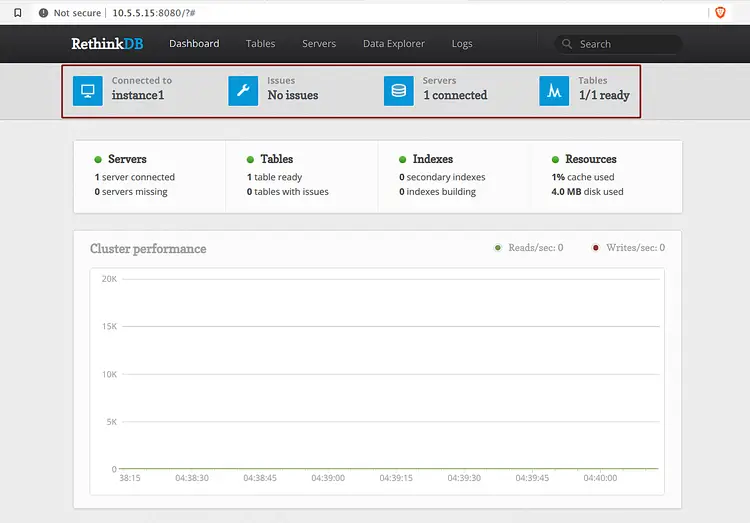Image resolution: width=750 pixels, height=523 pixels.
Task: Click the RethinkDB logo
Action: point(107,44)
